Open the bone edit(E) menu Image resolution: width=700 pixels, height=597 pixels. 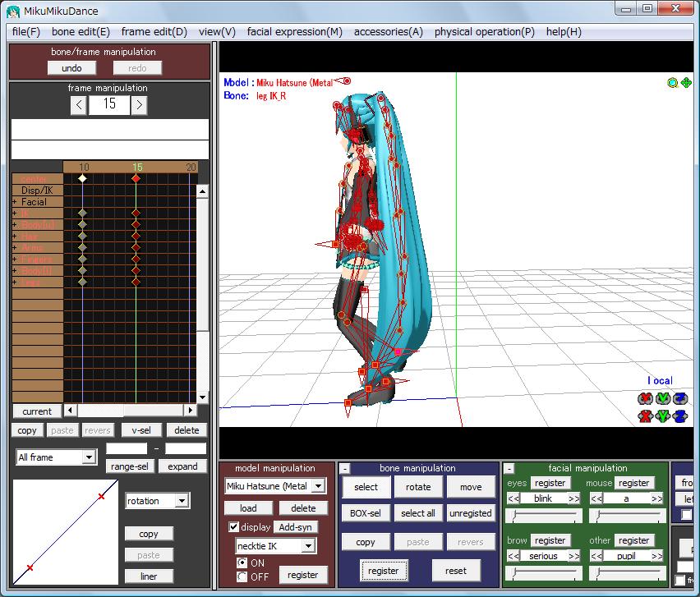(81, 32)
